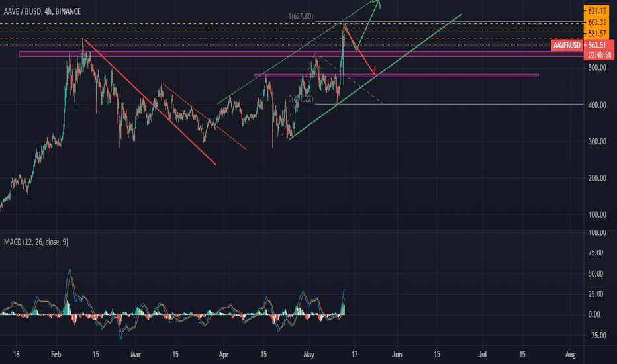Click the Jun label on time axis
Image resolution: width=617 pixels, height=364 pixels.
[397, 355]
